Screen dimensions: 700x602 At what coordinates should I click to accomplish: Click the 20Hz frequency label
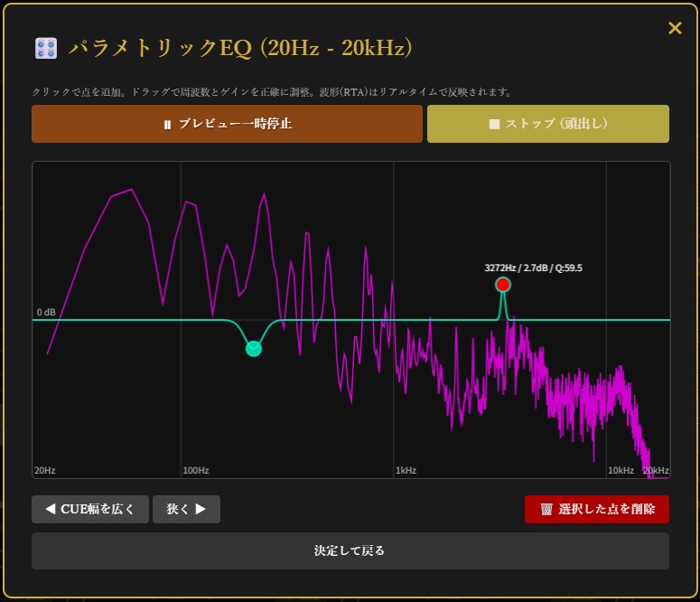[x=44, y=470]
